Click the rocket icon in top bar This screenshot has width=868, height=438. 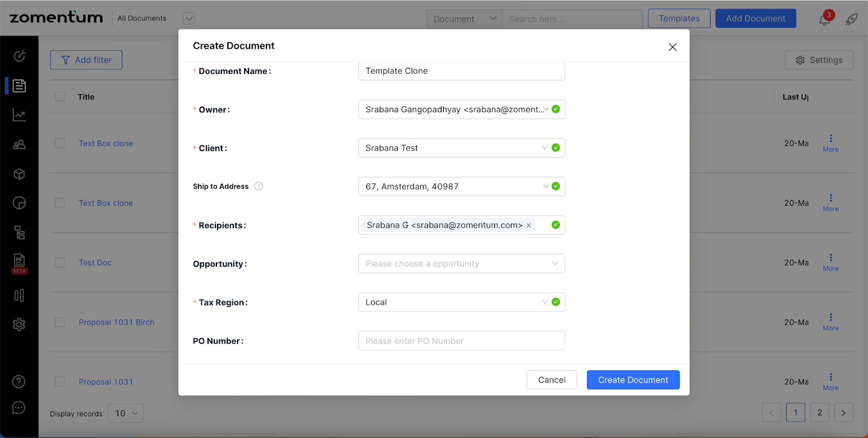(852, 19)
